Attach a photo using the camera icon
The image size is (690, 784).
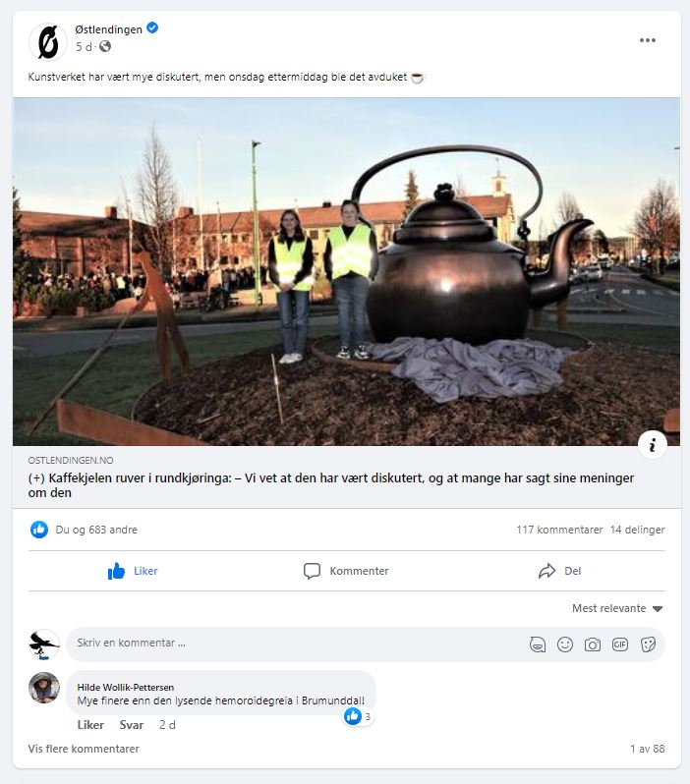coord(593,644)
